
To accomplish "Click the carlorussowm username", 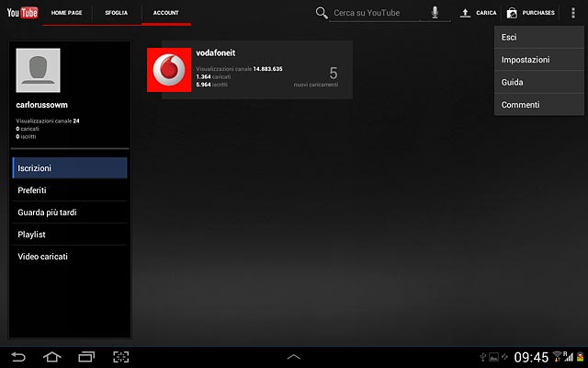I will coord(41,105).
